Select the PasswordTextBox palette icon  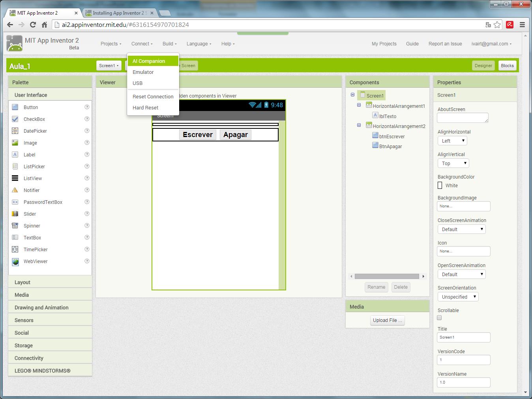(15, 202)
